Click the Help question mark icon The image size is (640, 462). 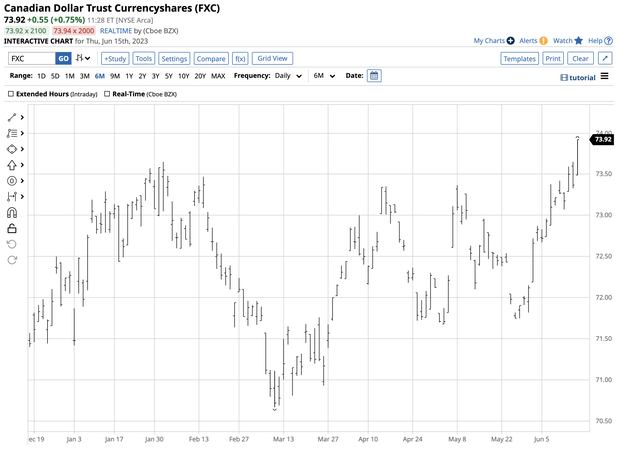pos(609,41)
